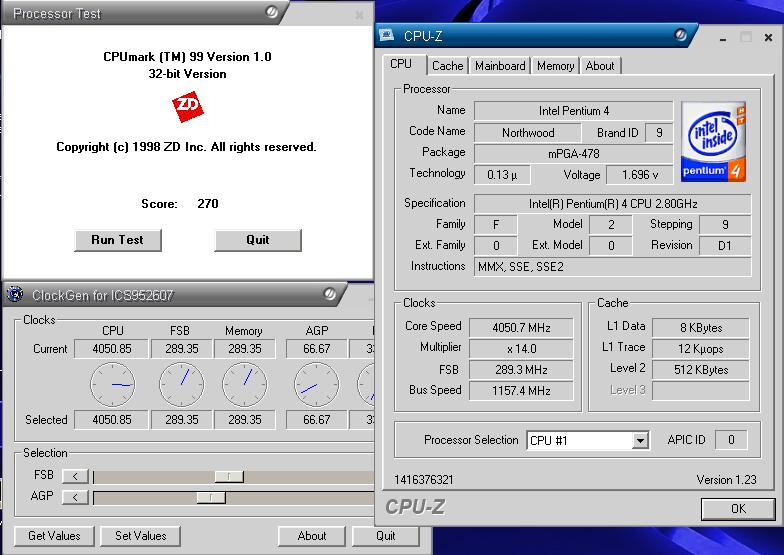The height and width of the screenshot is (555, 784).
Task: Click the FSB clock dial gauge
Action: click(x=182, y=384)
